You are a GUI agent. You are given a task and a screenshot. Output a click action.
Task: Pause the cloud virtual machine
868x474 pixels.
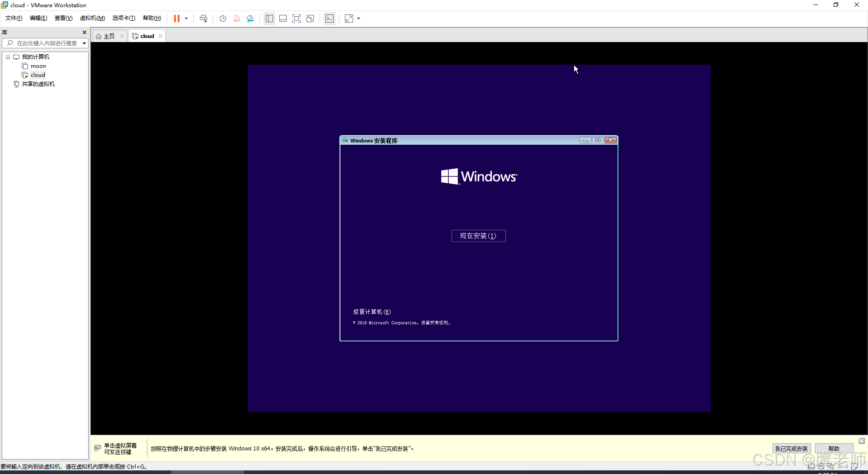coord(177,19)
